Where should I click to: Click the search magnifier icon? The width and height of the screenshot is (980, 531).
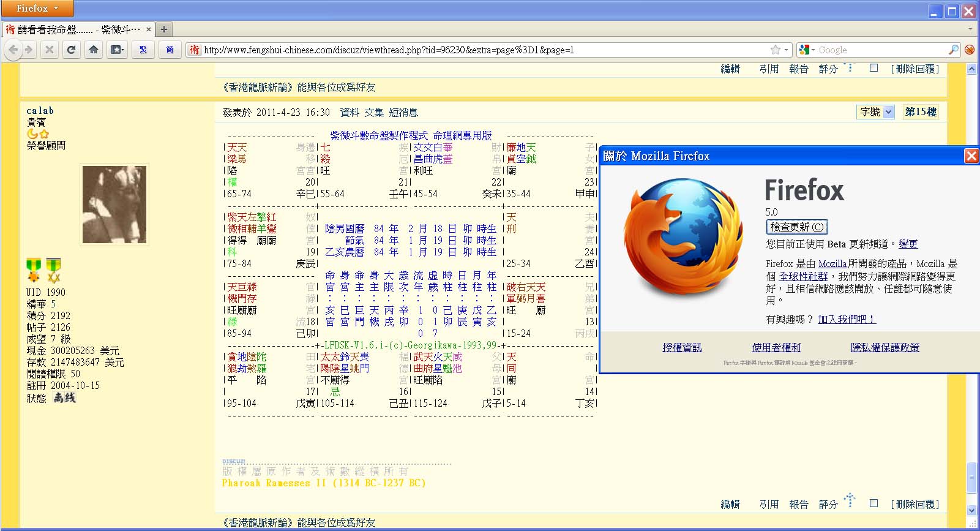tap(953, 50)
